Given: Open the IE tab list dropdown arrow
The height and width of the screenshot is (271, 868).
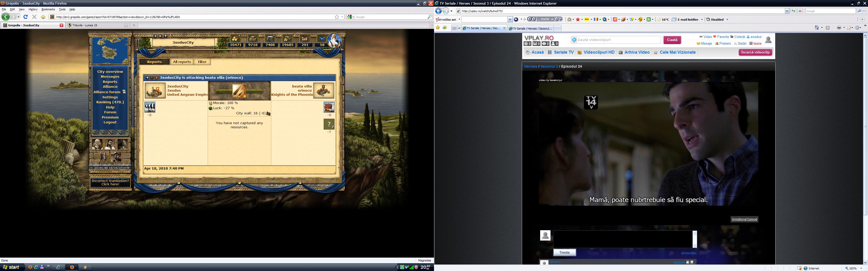Looking at the screenshot, I should pos(459,28).
